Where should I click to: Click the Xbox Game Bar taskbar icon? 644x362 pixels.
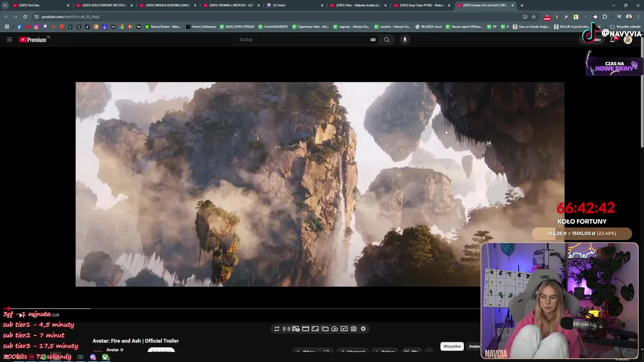pyautogui.click(x=105, y=357)
